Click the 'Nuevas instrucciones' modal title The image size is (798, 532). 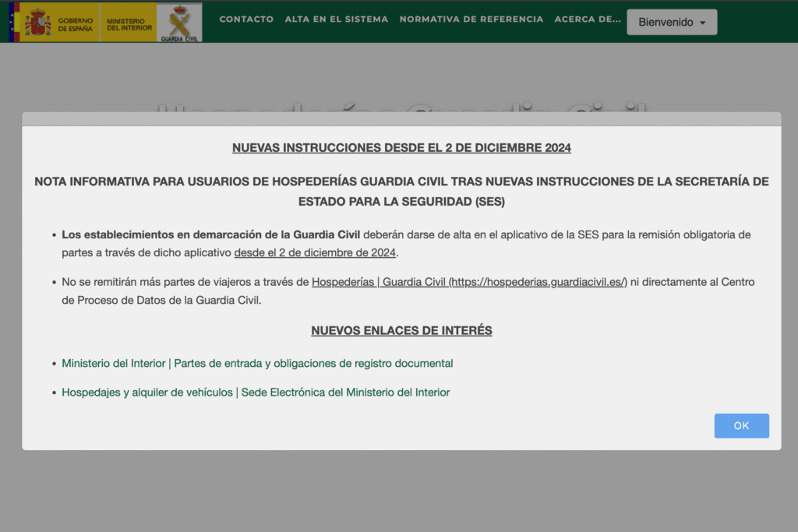(401, 148)
